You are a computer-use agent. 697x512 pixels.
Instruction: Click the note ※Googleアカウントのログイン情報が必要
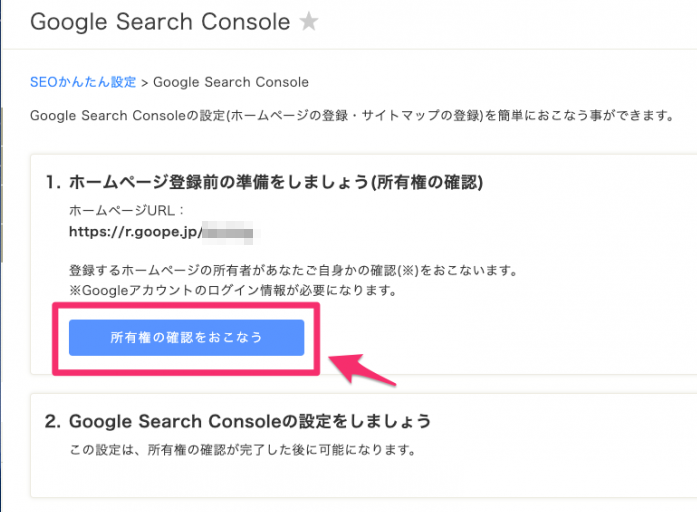pyautogui.click(x=233, y=291)
